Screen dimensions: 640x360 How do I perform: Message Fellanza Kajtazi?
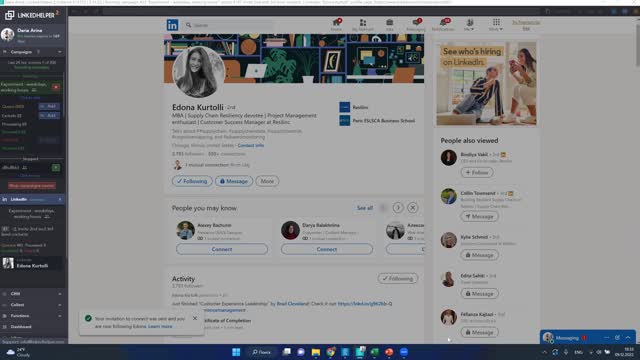[480, 332]
